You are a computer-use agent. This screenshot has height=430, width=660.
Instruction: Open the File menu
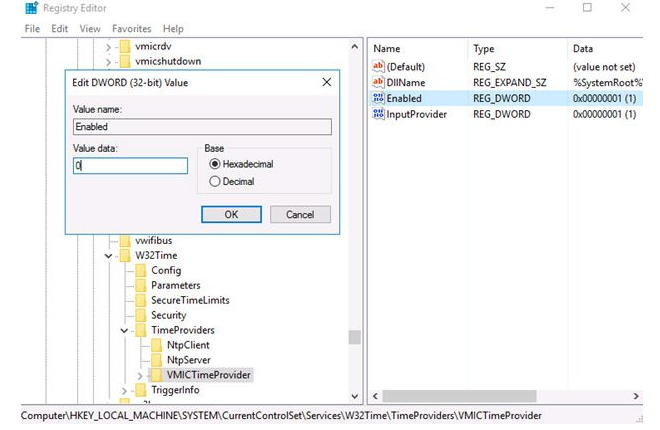(32, 29)
